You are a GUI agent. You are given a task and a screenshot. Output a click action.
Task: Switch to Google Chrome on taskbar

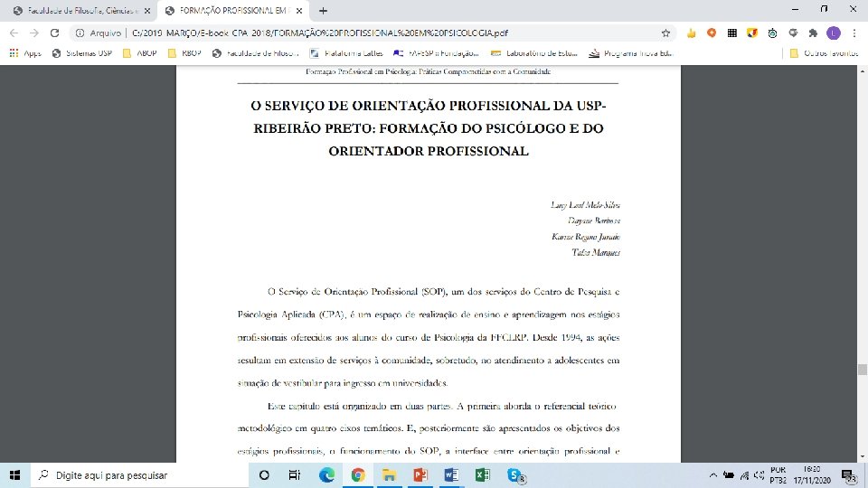(x=358, y=475)
